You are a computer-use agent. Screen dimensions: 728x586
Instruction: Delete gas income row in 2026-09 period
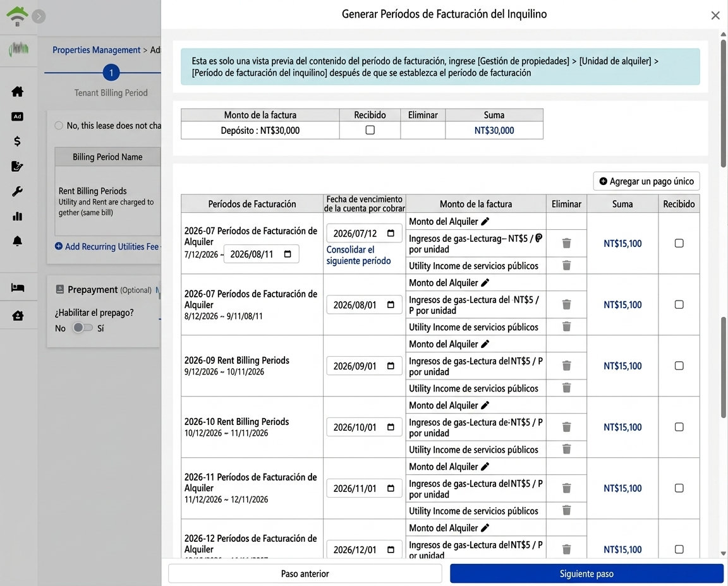[566, 366]
